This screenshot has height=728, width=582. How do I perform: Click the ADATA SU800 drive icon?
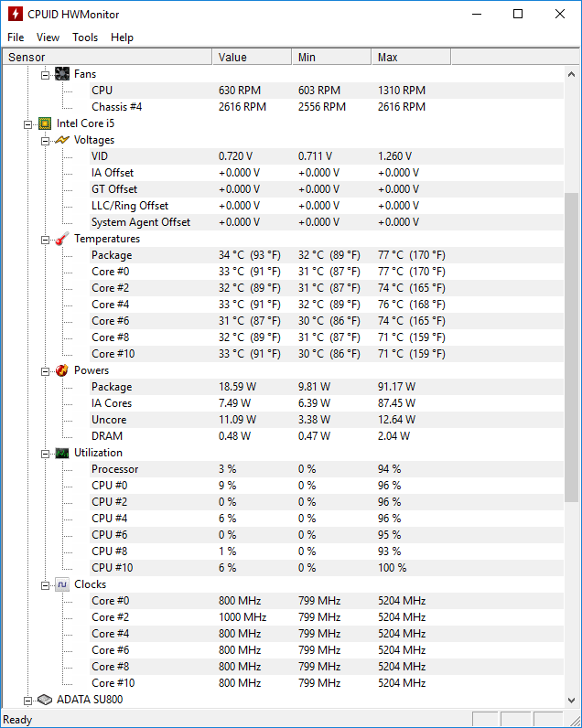point(45,700)
